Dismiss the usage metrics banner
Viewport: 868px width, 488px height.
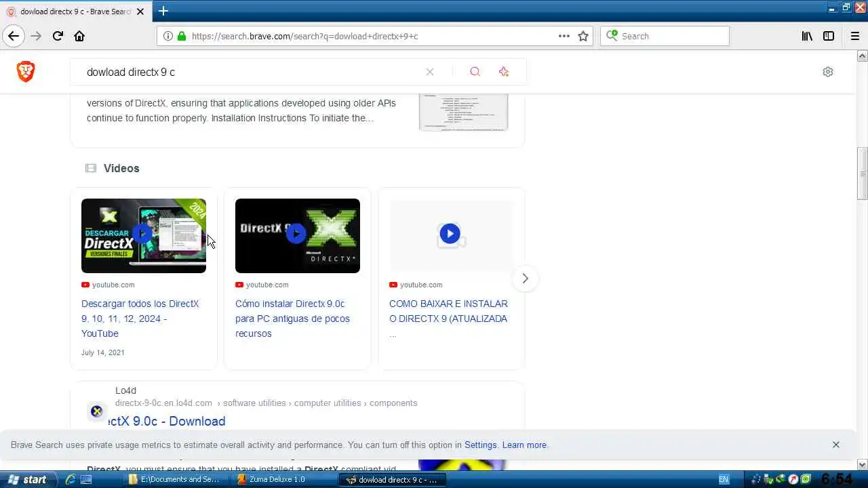[x=835, y=445]
